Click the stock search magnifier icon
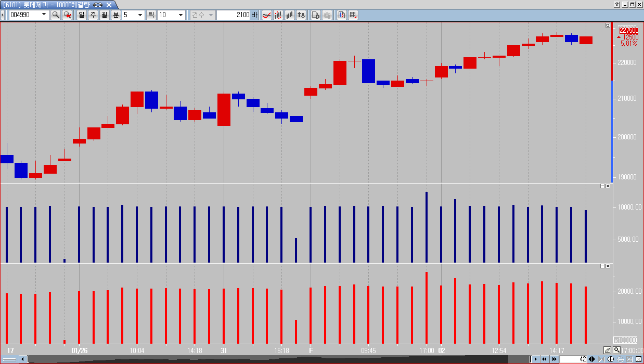Viewport: 644px width, 364px height. pyautogui.click(x=55, y=15)
